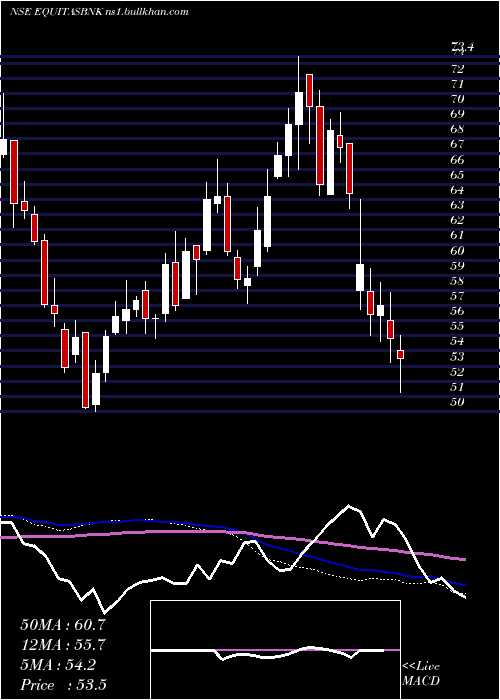Click the 12MA : 55.7 reading
This screenshot has height=700, width=500.
coord(63,645)
